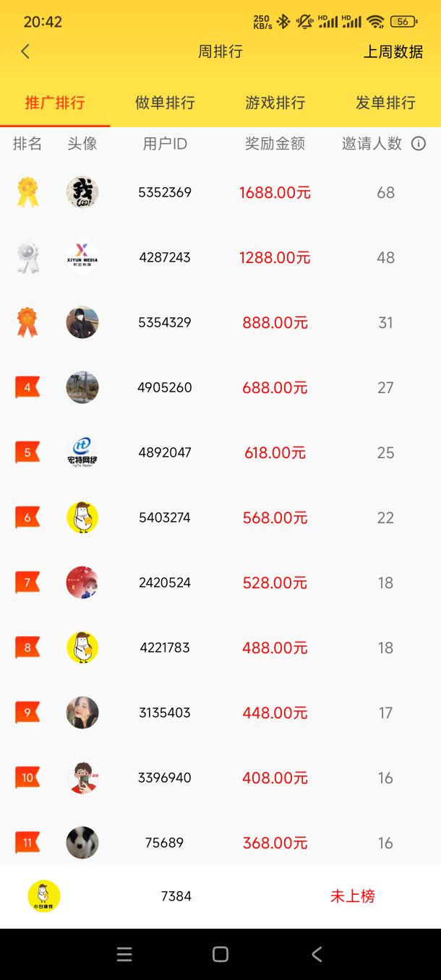This screenshot has height=980, width=441.
Task: Tap the Android recents menu icon
Action: [124, 955]
